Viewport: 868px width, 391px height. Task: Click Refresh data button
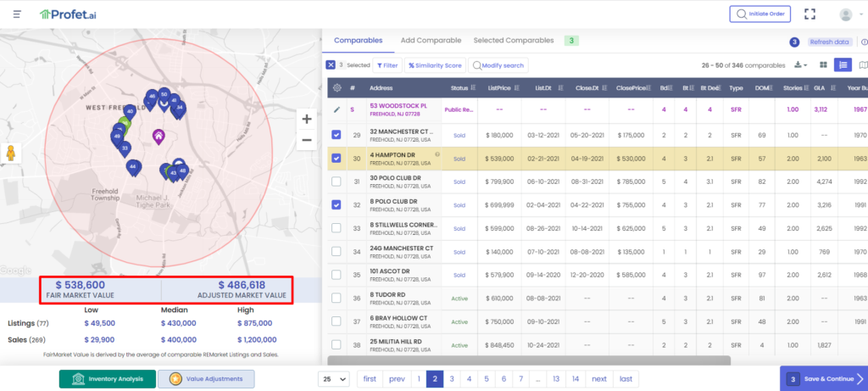pyautogui.click(x=829, y=42)
